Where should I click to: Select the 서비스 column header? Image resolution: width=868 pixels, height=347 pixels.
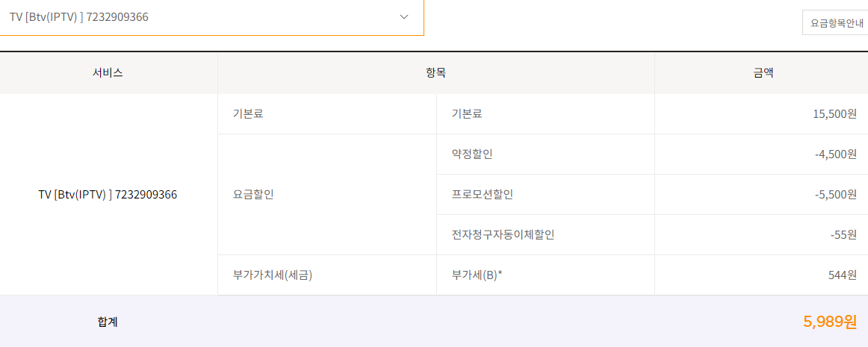pyautogui.click(x=108, y=72)
